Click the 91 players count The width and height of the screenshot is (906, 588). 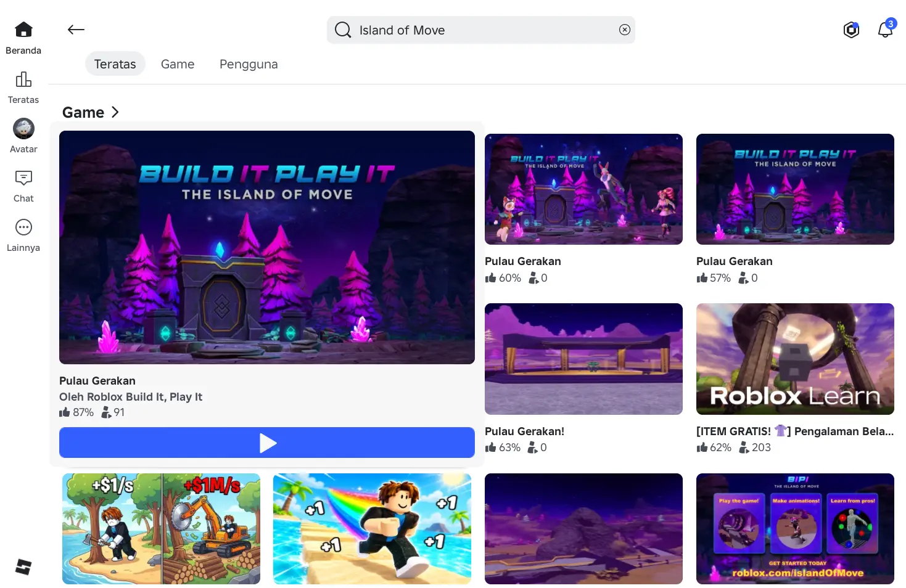113,412
